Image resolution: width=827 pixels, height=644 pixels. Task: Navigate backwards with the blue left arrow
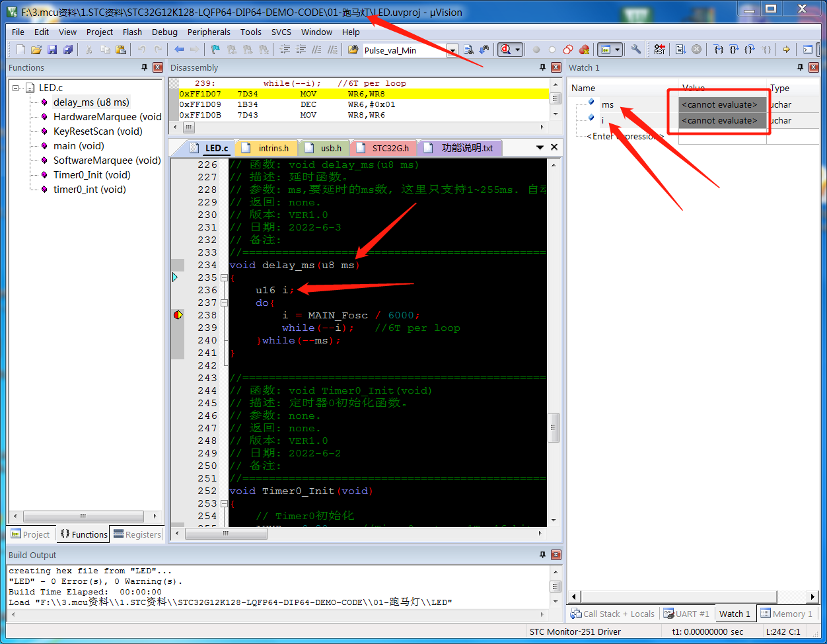pos(179,50)
